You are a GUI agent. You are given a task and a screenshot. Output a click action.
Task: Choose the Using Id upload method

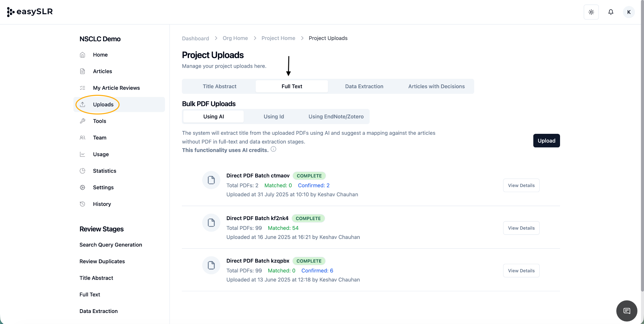point(274,117)
